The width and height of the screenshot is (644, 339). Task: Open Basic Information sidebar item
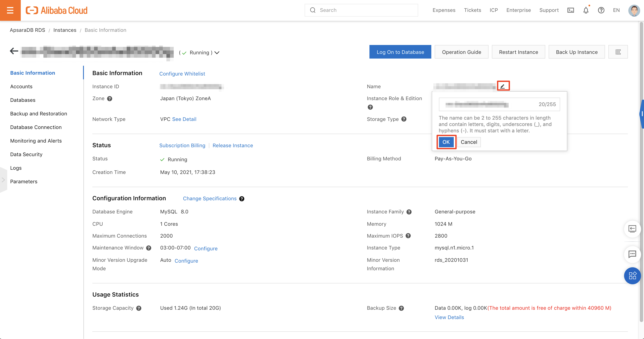(x=32, y=73)
